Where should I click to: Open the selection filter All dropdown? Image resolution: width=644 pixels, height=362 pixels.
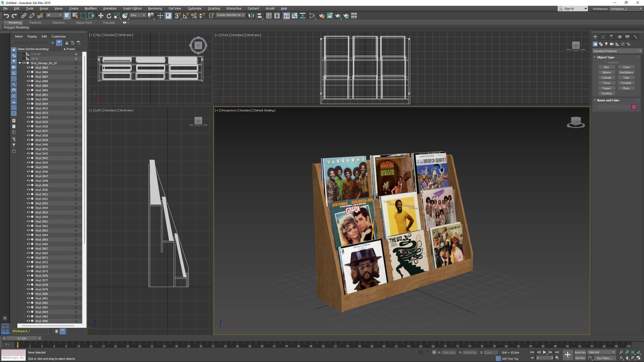tap(54, 15)
